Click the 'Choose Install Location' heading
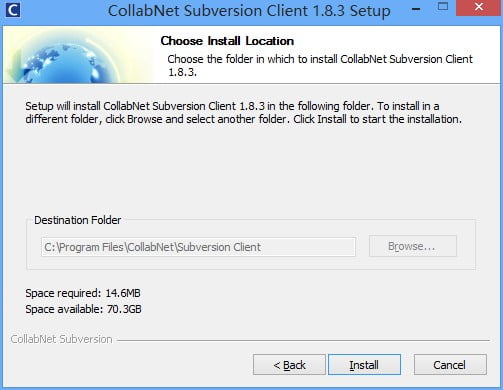The image size is (503, 390). point(227,41)
